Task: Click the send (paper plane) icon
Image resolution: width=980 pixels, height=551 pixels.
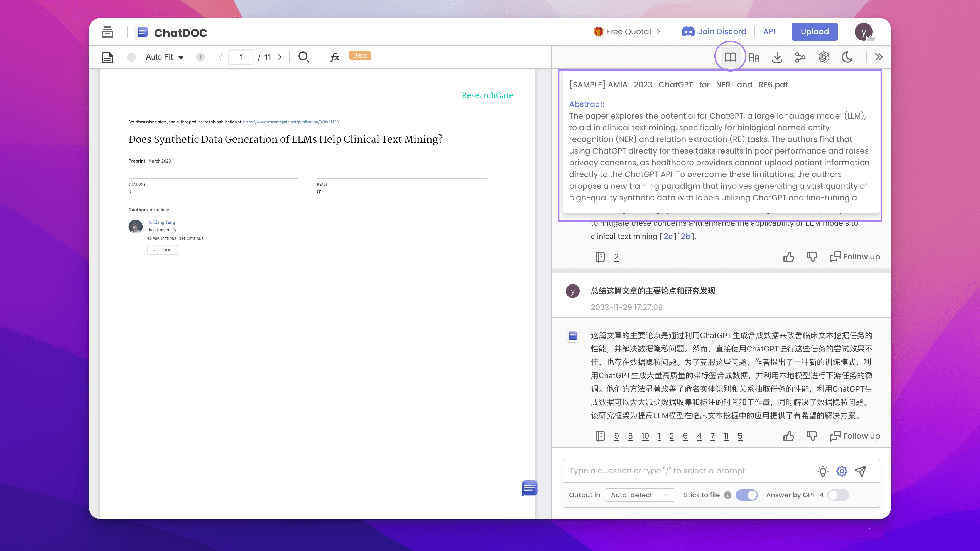Action: click(x=860, y=471)
